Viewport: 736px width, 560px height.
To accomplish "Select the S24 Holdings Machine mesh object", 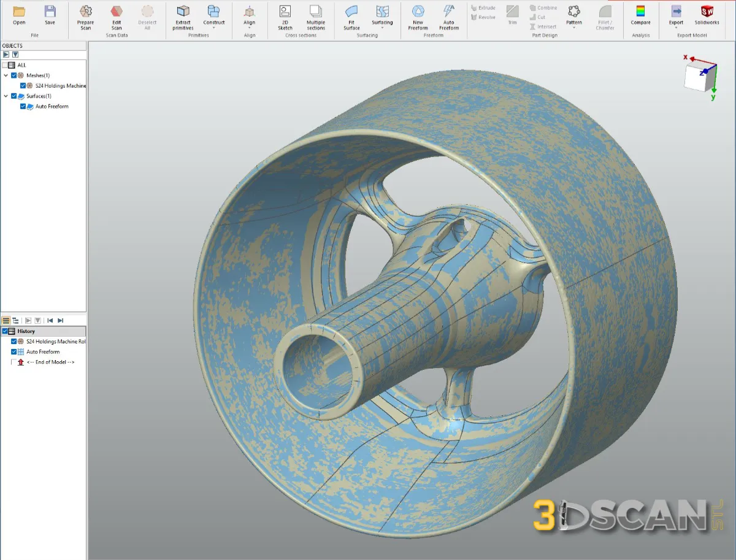I will [x=60, y=86].
